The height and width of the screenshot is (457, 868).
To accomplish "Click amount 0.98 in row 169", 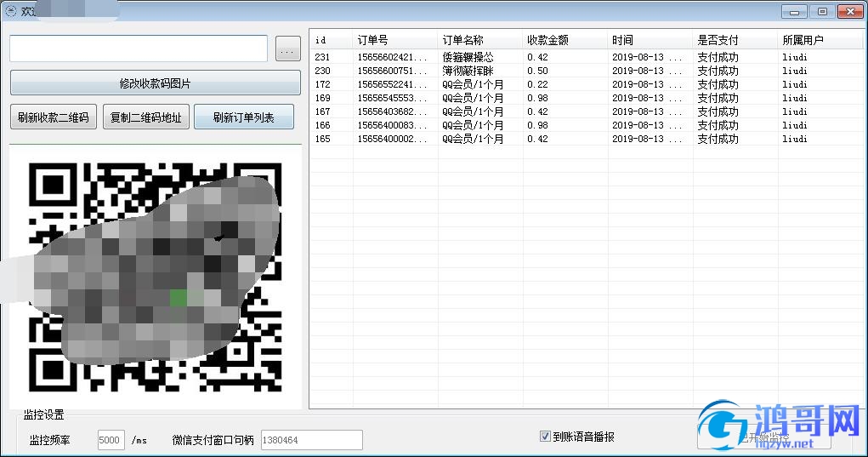I will 537,98.
